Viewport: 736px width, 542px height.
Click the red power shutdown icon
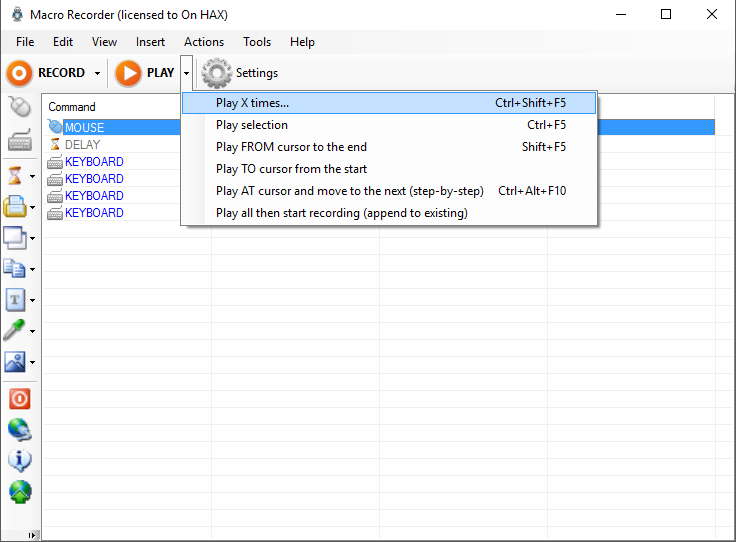20,399
